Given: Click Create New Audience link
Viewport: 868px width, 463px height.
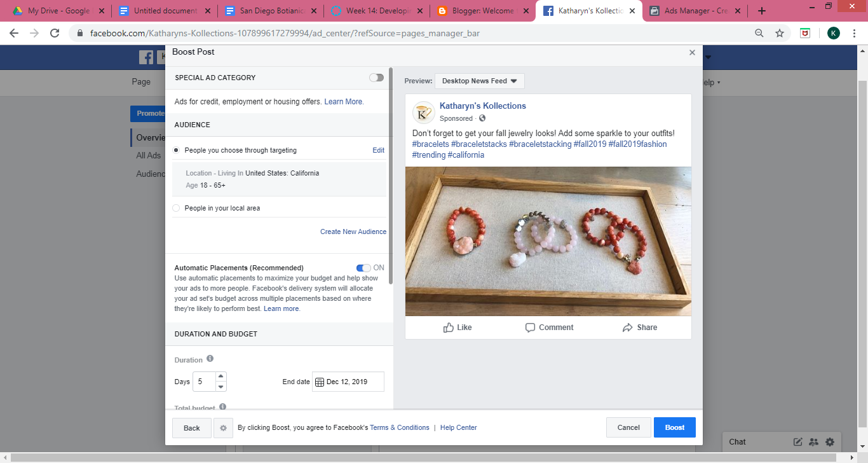Looking at the screenshot, I should coord(353,231).
